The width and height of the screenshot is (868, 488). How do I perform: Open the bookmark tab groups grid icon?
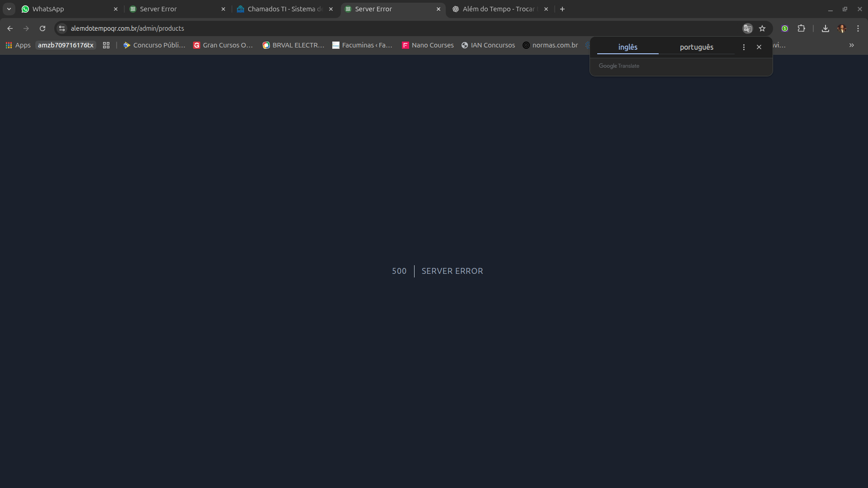tap(106, 45)
